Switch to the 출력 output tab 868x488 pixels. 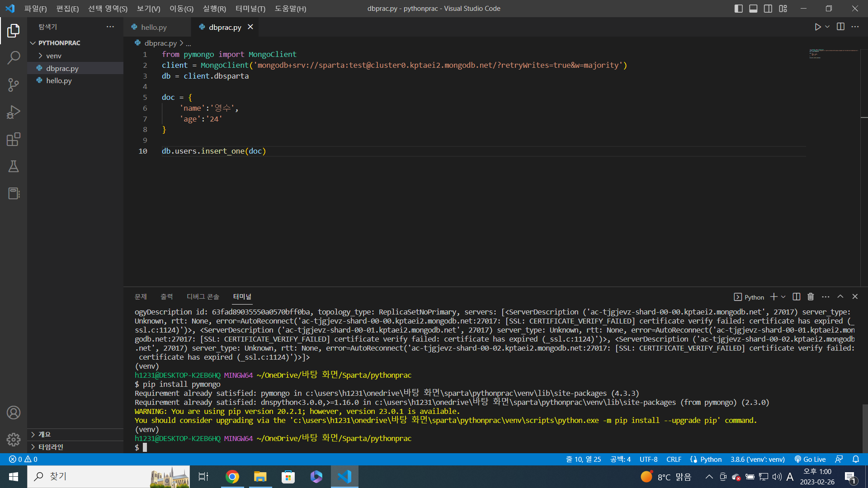(x=166, y=297)
